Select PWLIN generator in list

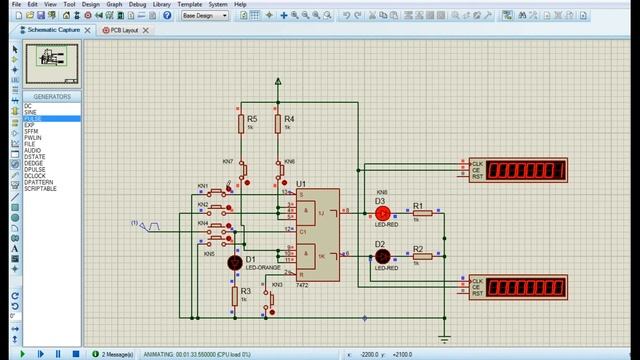(33, 138)
